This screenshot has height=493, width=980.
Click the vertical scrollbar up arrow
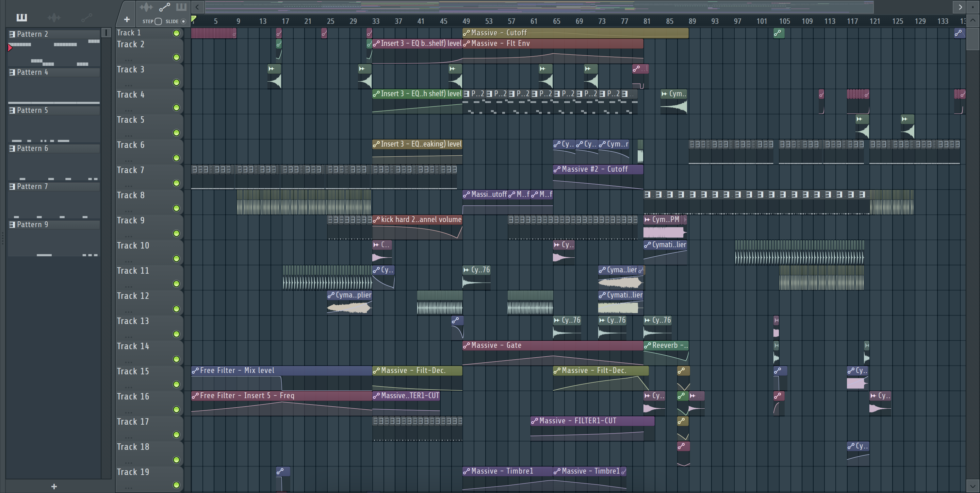[973, 20]
